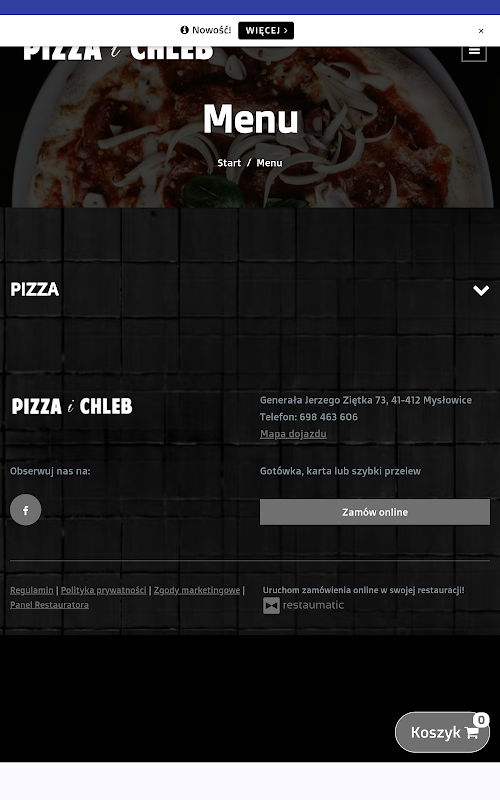Open Polityka prywatności link
The height and width of the screenshot is (800, 500).
point(104,590)
